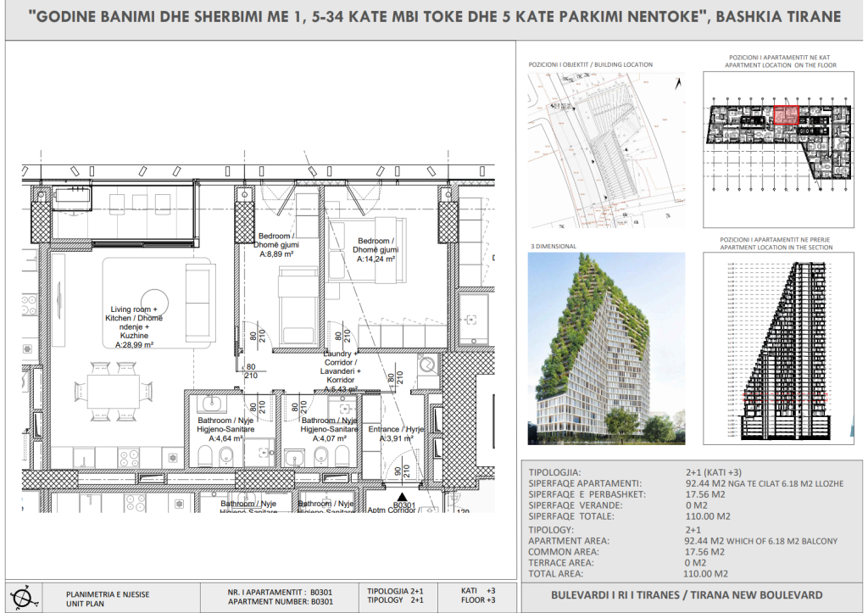Screen dimensions: 868x613
Task: Click the '3 DIMENSIONAL' caption
Action: (553, 247)
